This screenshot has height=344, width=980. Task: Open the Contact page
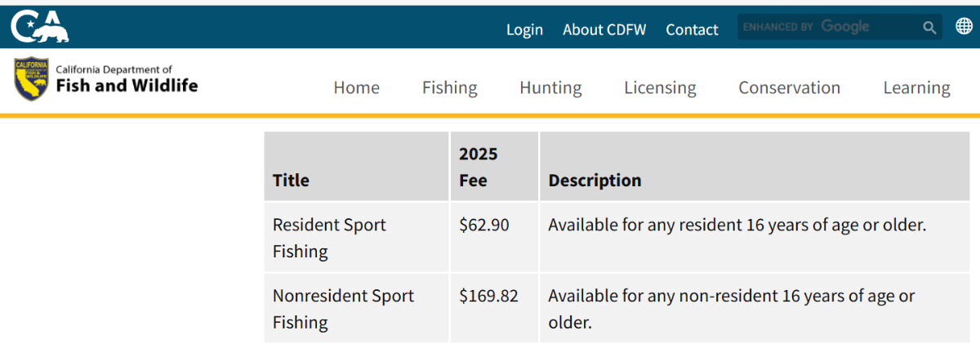[692, 29]
